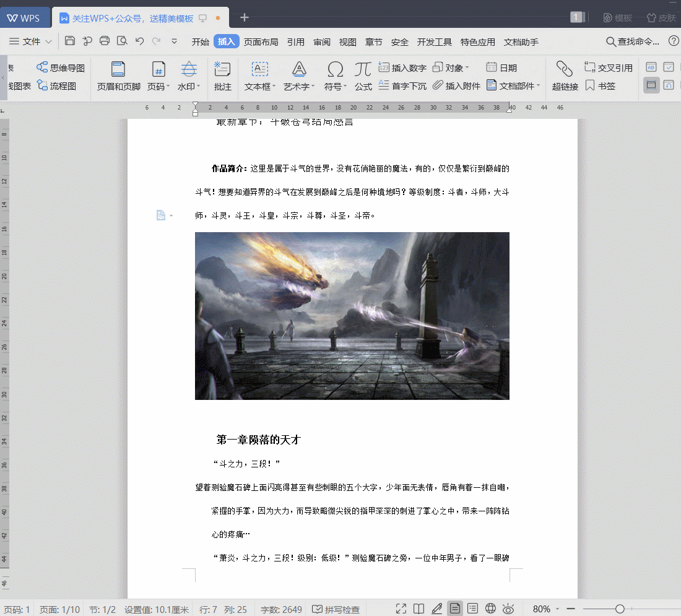The width and height of the screenshot is (681, 616).
Task: Click the text form field icon
Action: pyautogui.click(x=651, y=67)
